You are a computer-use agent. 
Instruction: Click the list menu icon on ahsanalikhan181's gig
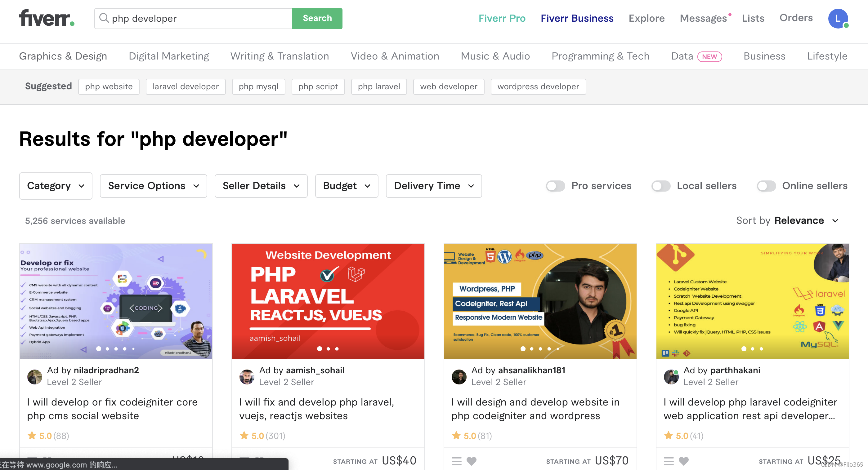[457, 461]
